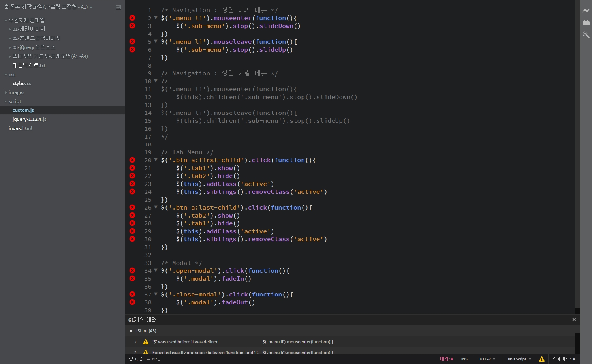
Task: Click the error marker on line 6
Action: 132,49
